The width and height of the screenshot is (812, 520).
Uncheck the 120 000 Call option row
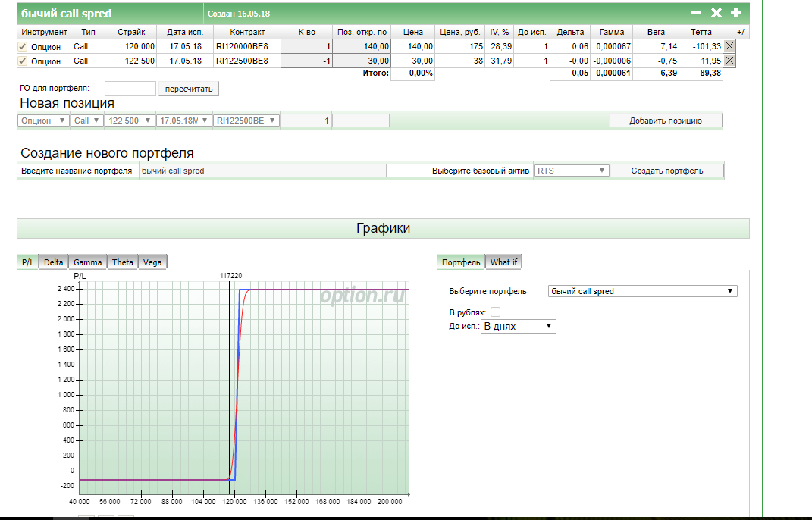[23, 46]
